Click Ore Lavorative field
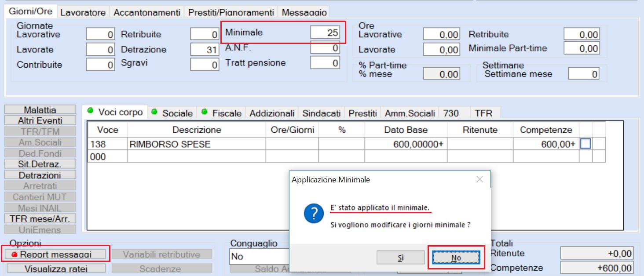 (441, 34)
